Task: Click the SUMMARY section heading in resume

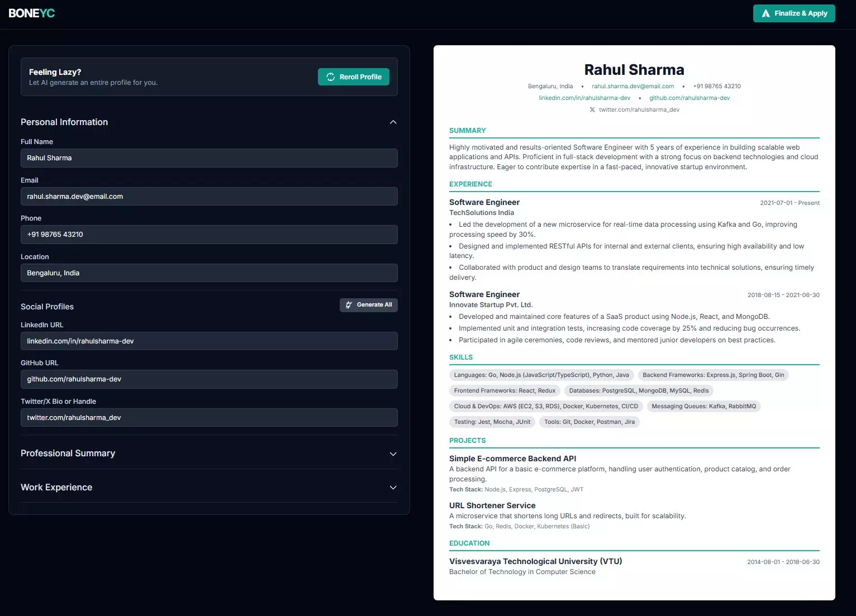Action: tap(467, 131)
